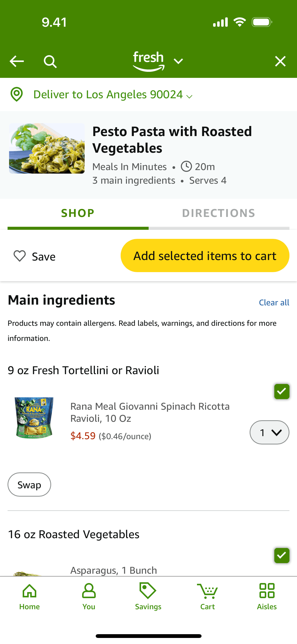This screenshot has height=644, width=297.
Task: Open the ravioli quantity dropdown
Action: 269,432
